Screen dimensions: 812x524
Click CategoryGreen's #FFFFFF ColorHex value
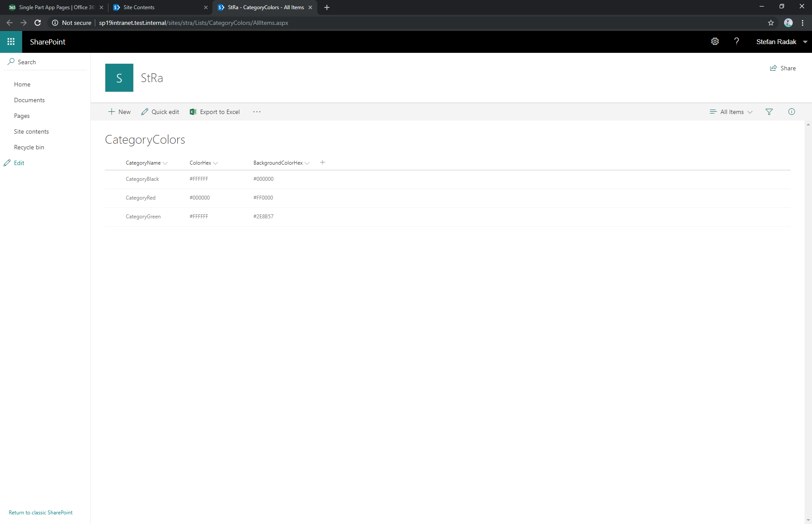199,217
